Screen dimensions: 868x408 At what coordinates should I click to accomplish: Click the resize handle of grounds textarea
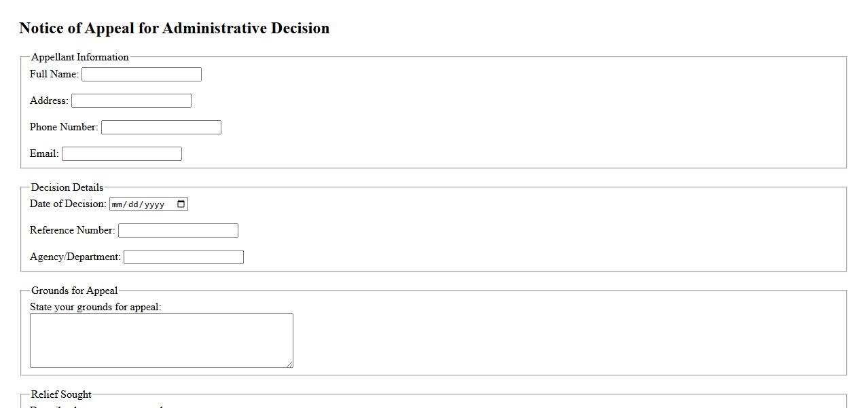(289, 364)
